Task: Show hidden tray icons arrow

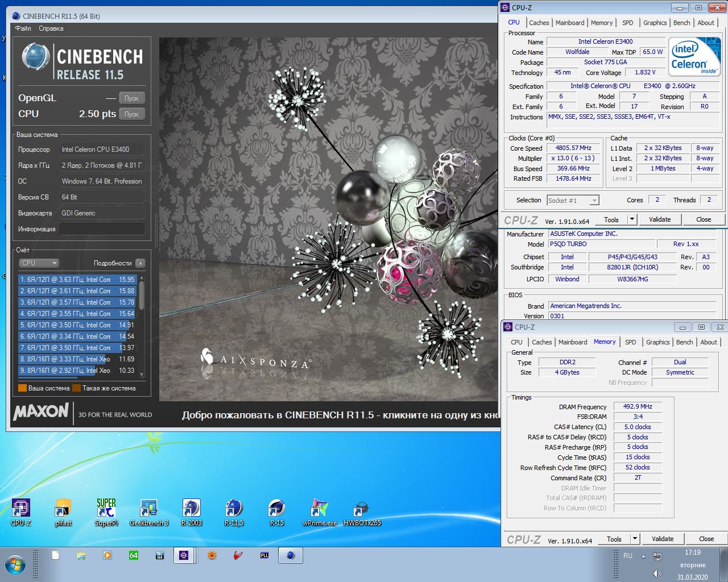Action: tap(643, 556)
